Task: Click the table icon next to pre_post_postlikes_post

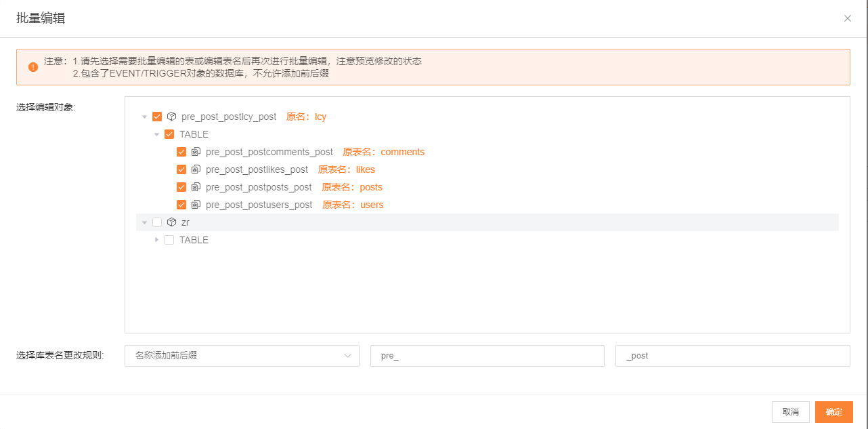Action: pos(196,169)
